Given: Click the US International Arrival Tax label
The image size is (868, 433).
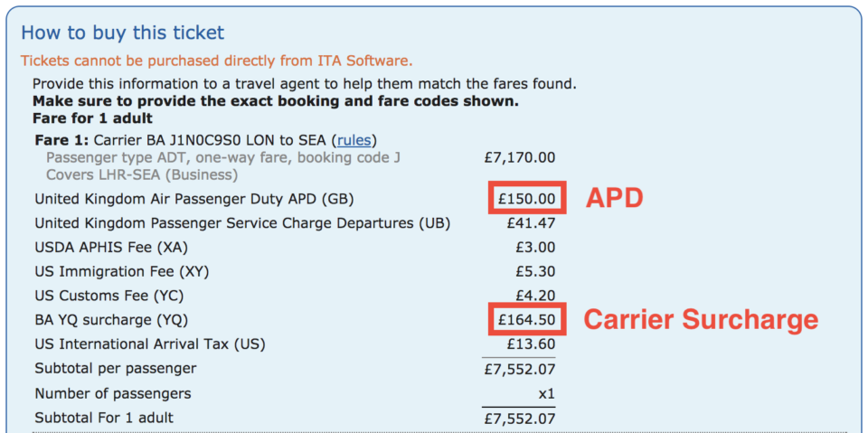Looking at the screenshot, I should pyautogui.click(x=150, y=344).
